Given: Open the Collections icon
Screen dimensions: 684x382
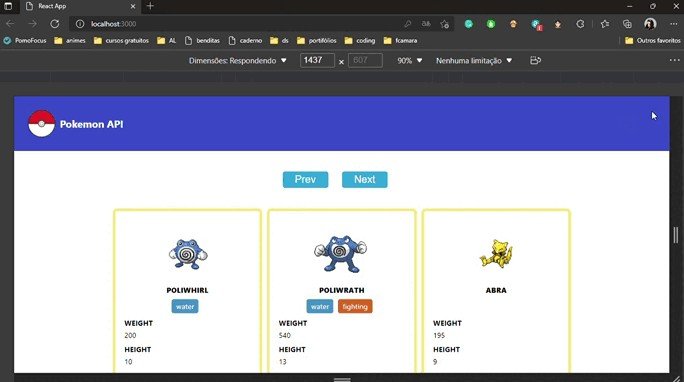Looking at the screenshot, I should tap(627, 24).
